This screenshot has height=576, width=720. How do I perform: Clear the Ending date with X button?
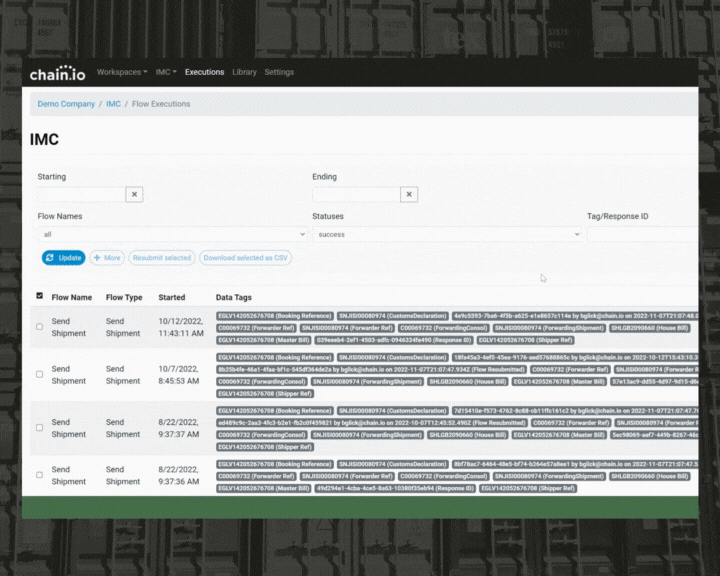[x=409, y=194]
